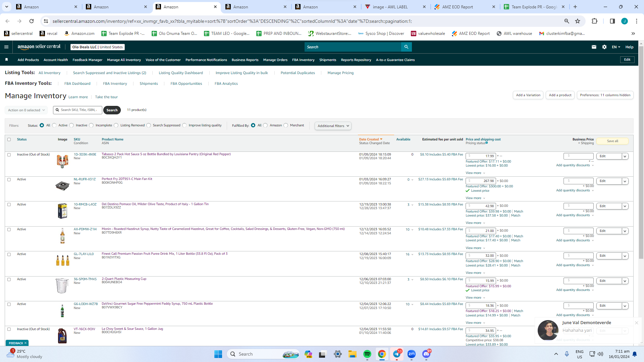Image resolution: width=644 pixels, height=362 pixels.
Task: Open the Manage All Inventory menu item
Action: pos(124,60)
